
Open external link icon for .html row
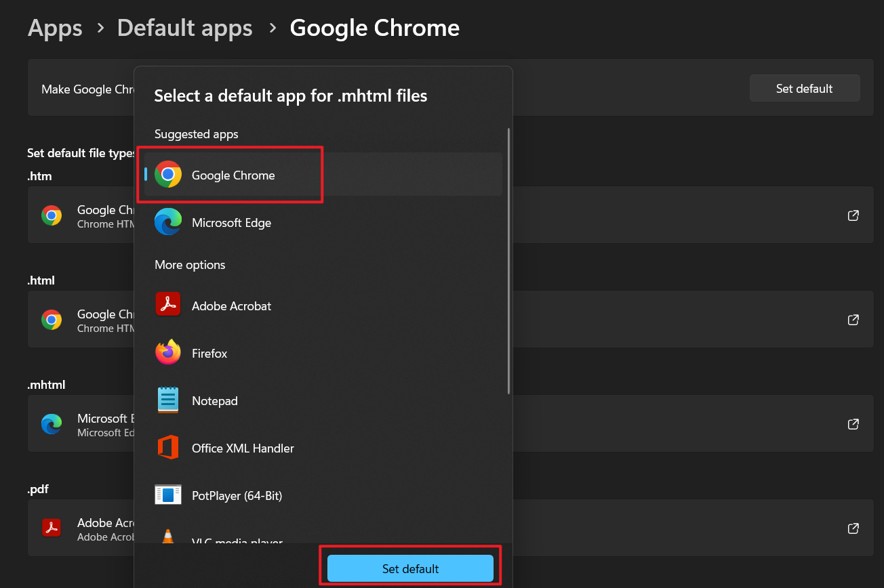point(853,319)
